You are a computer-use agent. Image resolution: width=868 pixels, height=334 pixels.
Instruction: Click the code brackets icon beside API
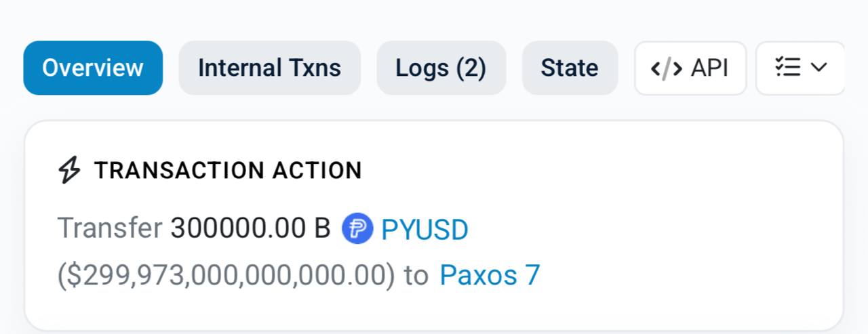coord(666,68)
